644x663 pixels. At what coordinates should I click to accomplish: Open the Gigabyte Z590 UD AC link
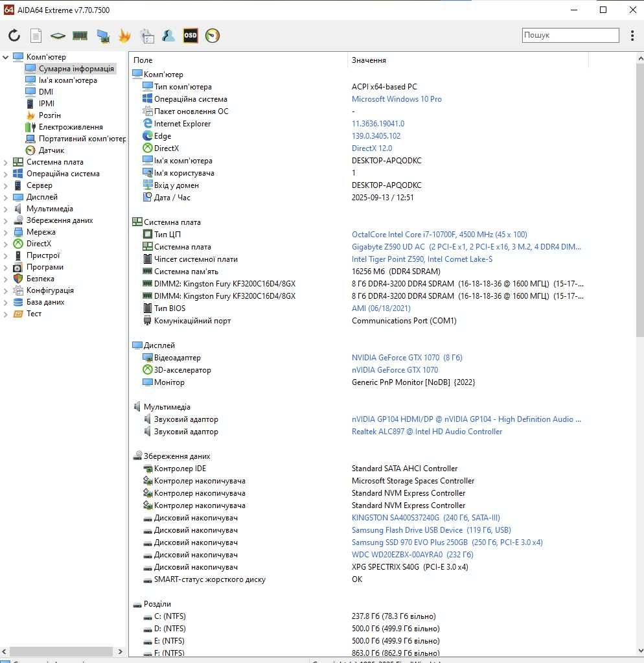tap(466, 246)
